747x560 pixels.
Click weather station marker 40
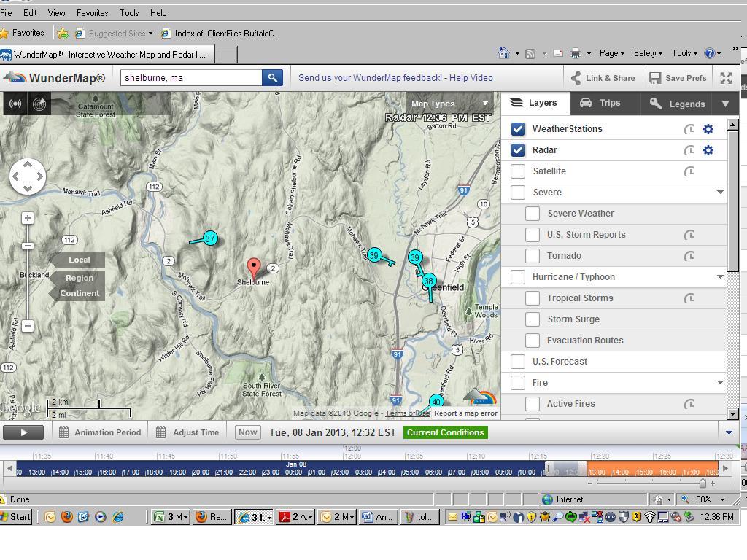point(436,402)
